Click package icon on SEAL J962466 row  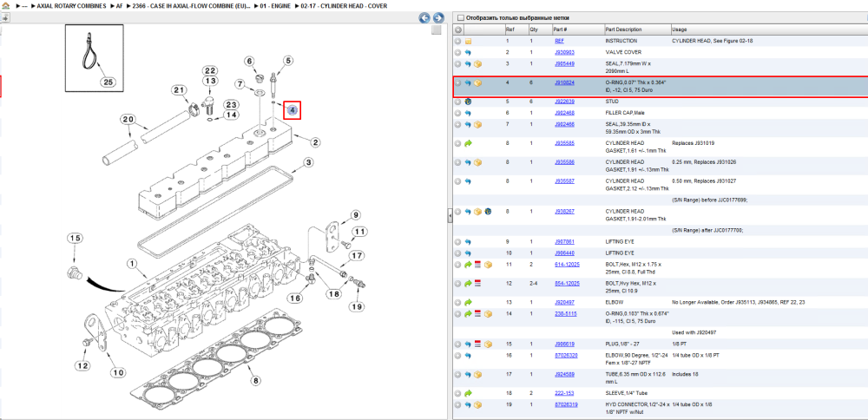point(477,124)
